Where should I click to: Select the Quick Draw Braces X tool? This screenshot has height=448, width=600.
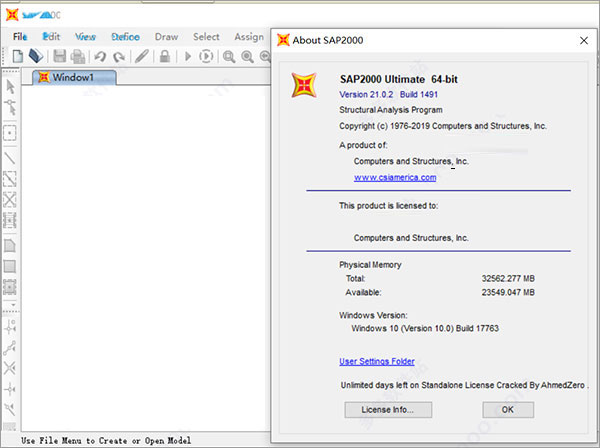pyautogui.click(x=10, y=199)
